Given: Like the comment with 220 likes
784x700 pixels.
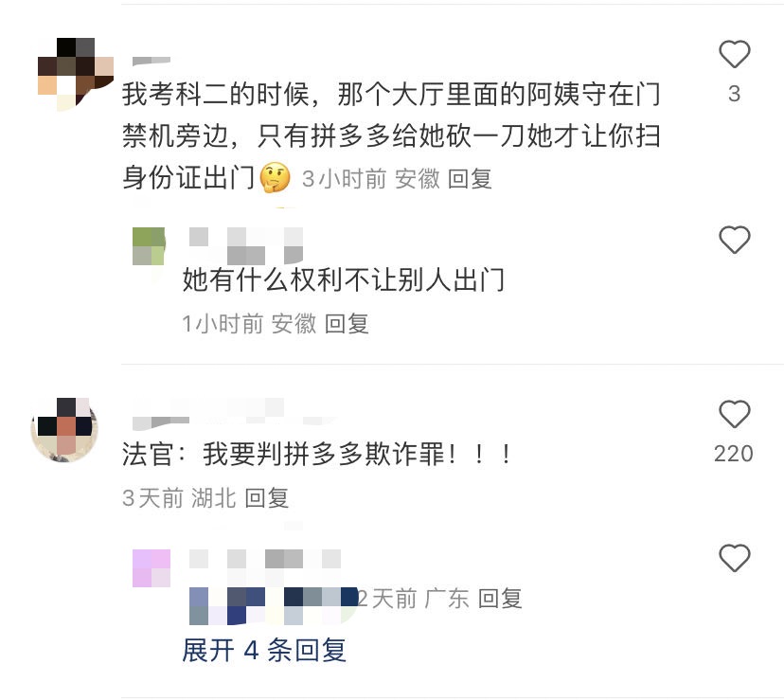Looking at the screenshot, I should pyautogui.click(x=734, y=414).
